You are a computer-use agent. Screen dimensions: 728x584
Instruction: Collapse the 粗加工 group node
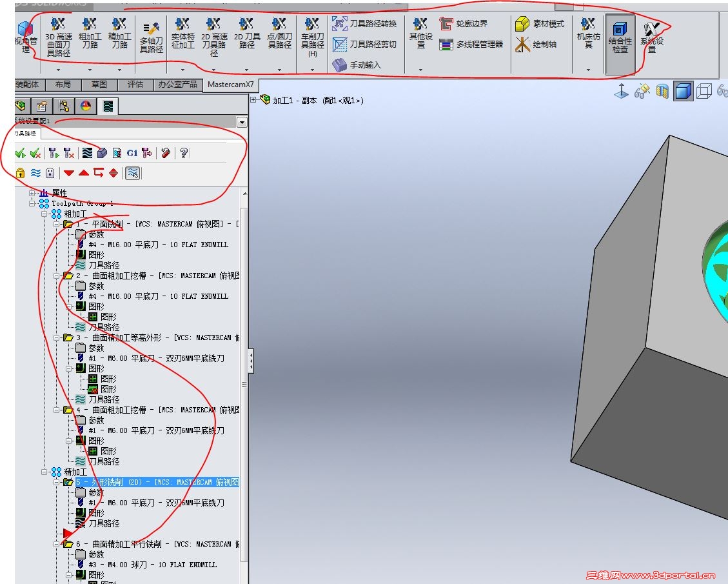pos(44,214)
